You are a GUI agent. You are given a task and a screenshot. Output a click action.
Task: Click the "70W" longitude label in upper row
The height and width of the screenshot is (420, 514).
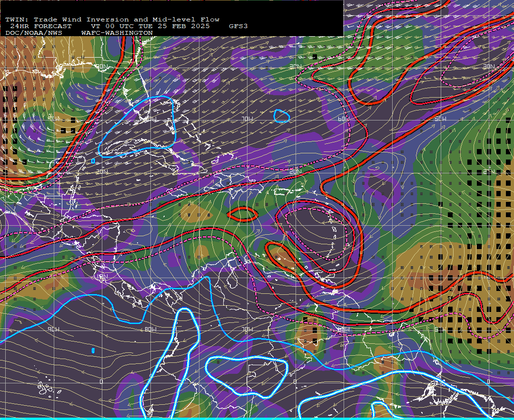pos(248,119)
